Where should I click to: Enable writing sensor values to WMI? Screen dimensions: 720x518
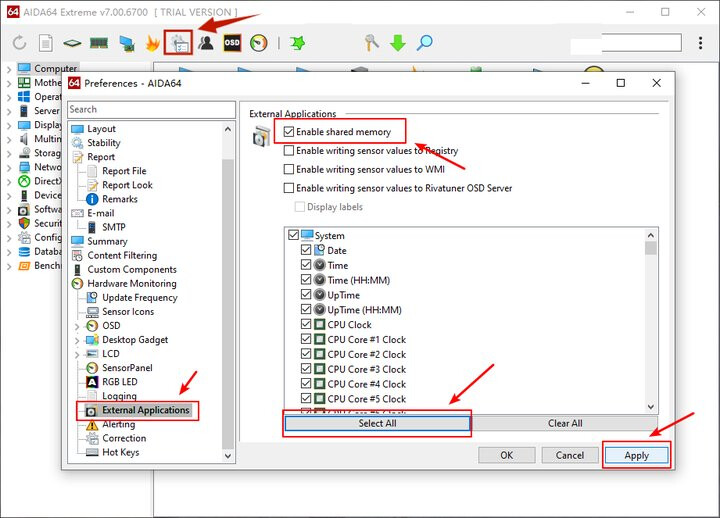(290, 169)
